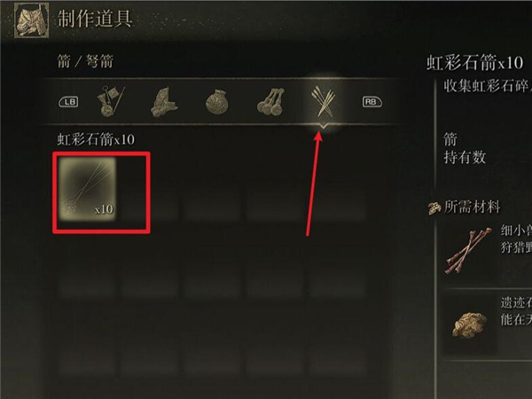Click the 箭 / 弩箭 category label

(x=85, y=62)
